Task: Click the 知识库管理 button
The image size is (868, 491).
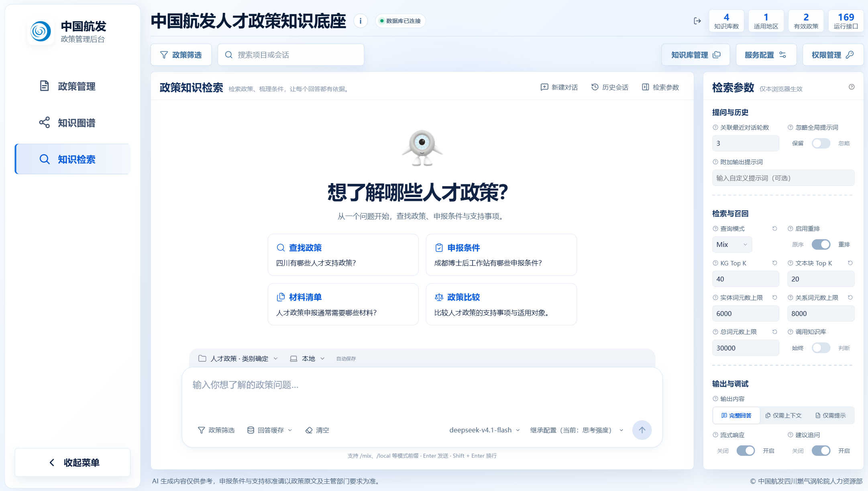Action: [695, 55]
